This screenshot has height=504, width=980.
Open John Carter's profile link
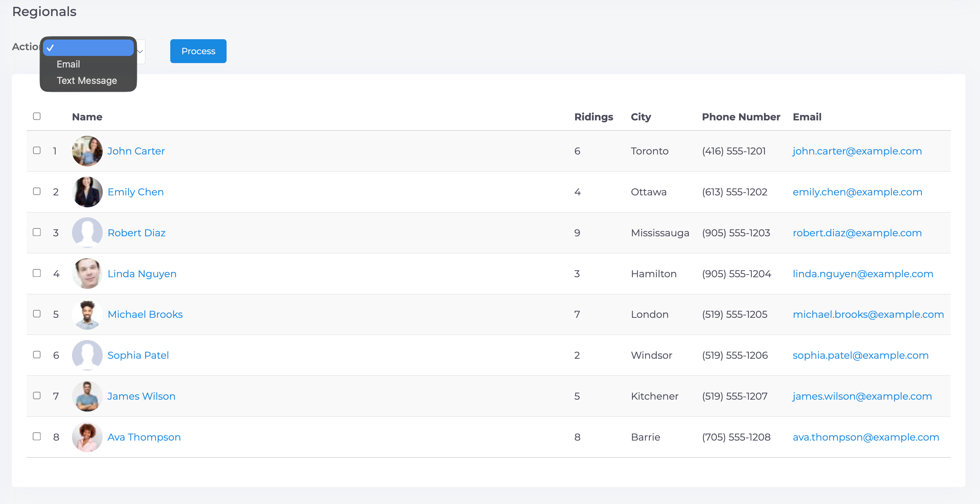point(136,151)
